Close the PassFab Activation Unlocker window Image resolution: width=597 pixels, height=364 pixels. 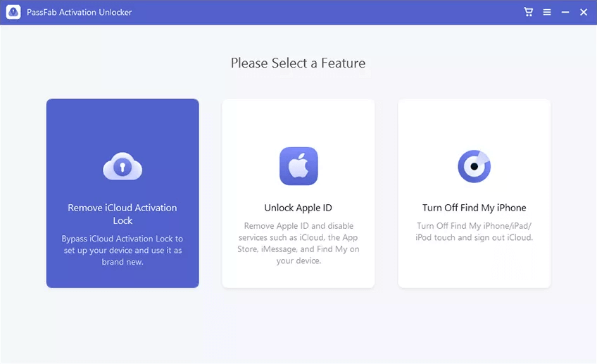584,12
